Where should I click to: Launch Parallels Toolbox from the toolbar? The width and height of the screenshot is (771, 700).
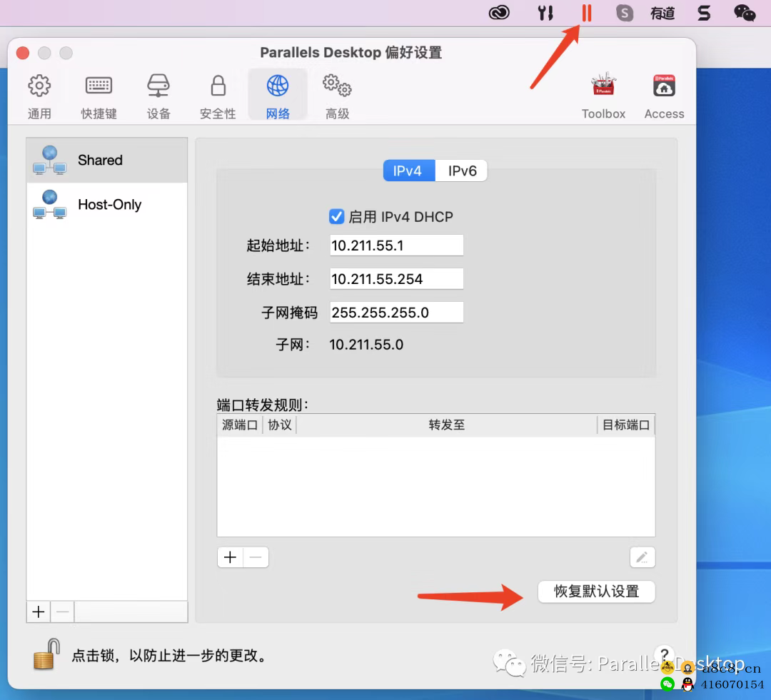click(x=603, y=97)
